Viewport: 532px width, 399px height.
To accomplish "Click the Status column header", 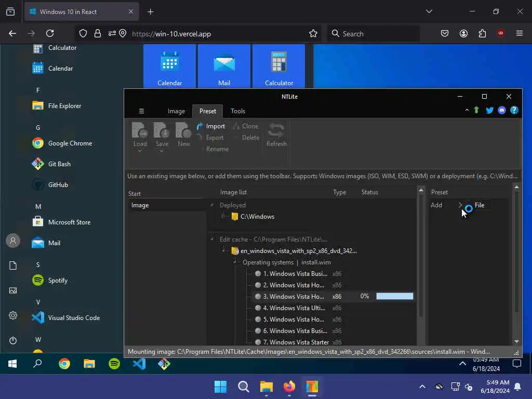I will click(369, 192).
